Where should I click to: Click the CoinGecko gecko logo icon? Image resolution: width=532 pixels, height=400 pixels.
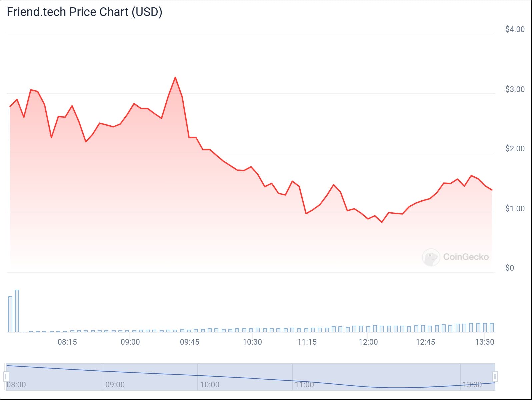click(x=431, y=257)
